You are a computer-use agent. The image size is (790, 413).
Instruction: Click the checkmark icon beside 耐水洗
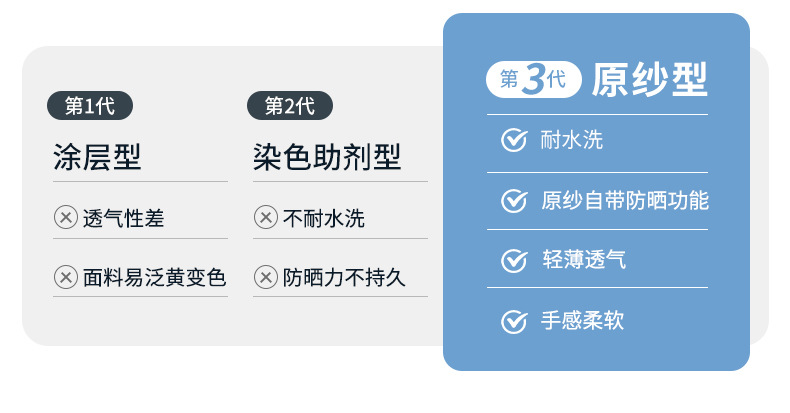514,140
